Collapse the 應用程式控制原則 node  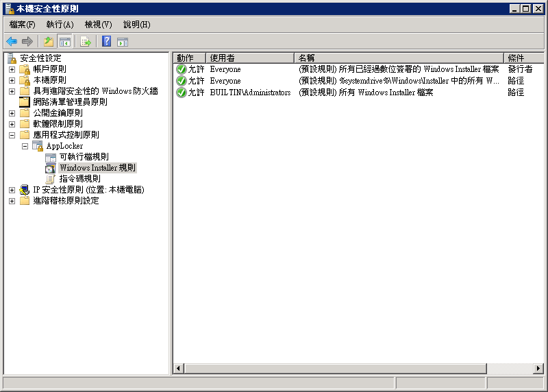coord(12,135)
